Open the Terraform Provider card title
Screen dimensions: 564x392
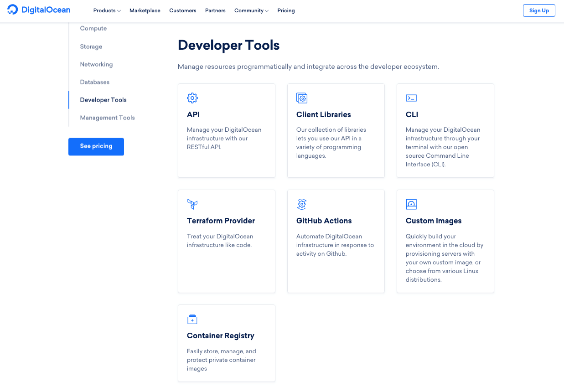point(221,221)
